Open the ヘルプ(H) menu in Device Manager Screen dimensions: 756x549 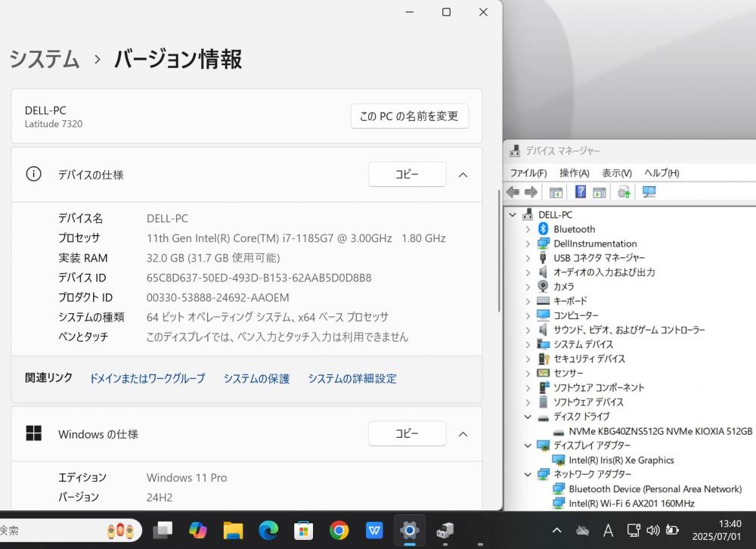click(x=661, y=172)
